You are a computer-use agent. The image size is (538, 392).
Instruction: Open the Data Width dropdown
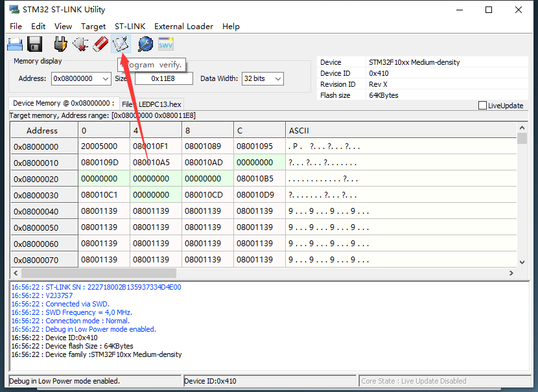[263, 78]
